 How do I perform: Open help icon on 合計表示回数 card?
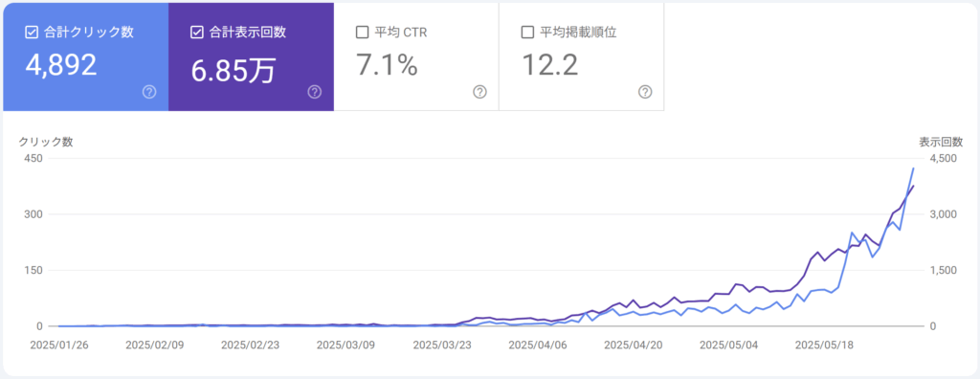point(314,93)
